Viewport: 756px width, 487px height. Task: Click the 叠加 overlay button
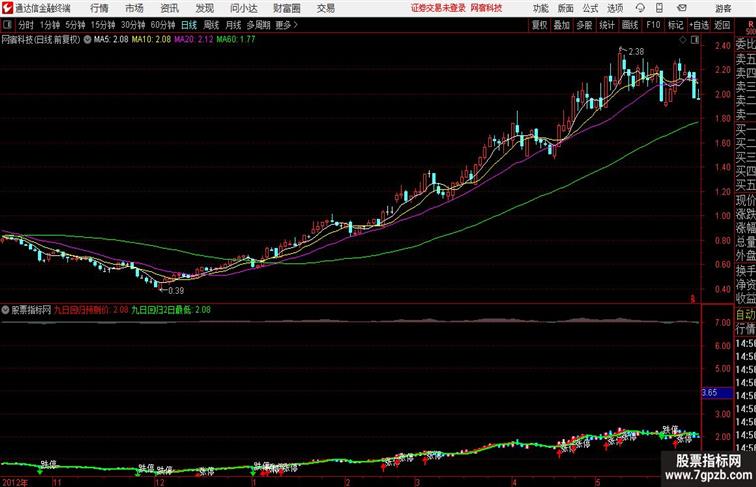click(562, 25)
